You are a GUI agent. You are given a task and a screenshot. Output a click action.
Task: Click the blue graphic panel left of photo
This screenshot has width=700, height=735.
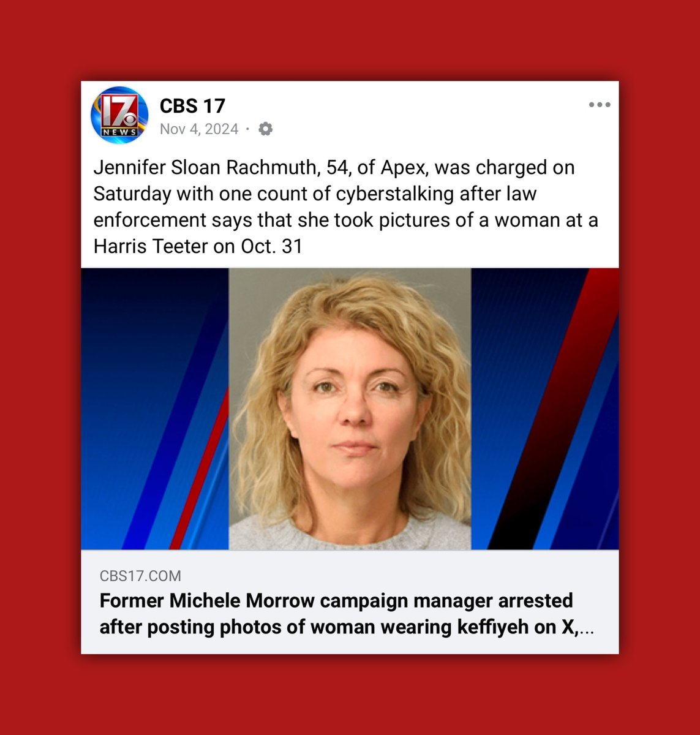pos(155,409)
